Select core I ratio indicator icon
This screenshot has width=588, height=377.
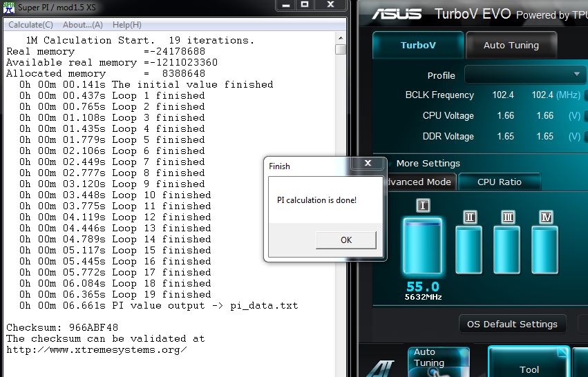click(423, 205)
